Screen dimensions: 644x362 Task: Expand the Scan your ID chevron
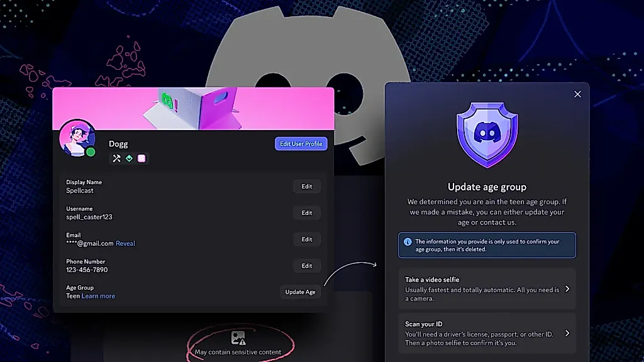click(x=567, y=333)
